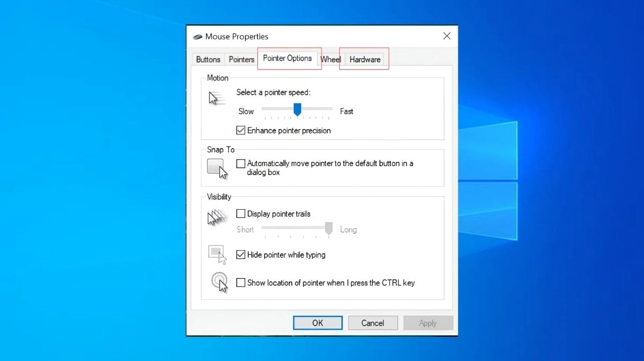Select the Pointer Options tab
The image size is (644, 361).
[x=287, y=58]
